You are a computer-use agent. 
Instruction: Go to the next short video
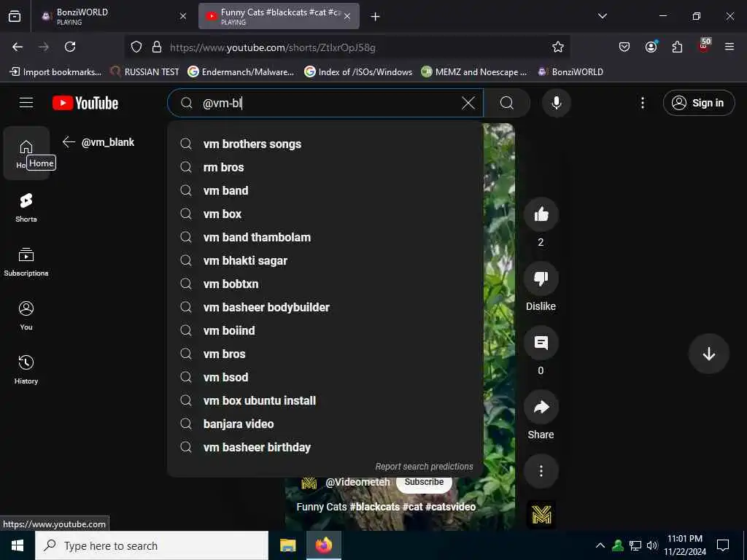point(708,354)
